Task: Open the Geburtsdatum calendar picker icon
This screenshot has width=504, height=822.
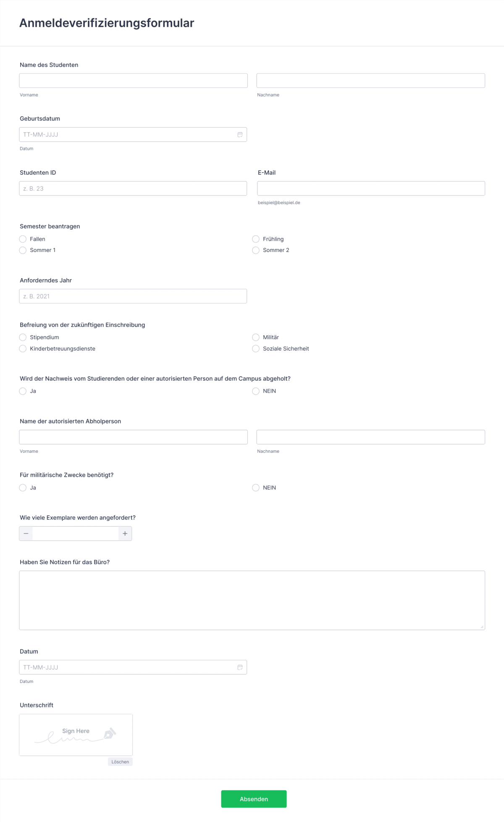Action: 240,134
